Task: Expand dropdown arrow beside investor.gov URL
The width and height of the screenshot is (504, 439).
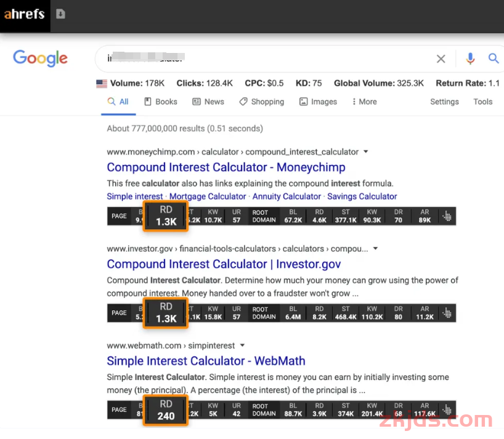Action: pos(375,249)
